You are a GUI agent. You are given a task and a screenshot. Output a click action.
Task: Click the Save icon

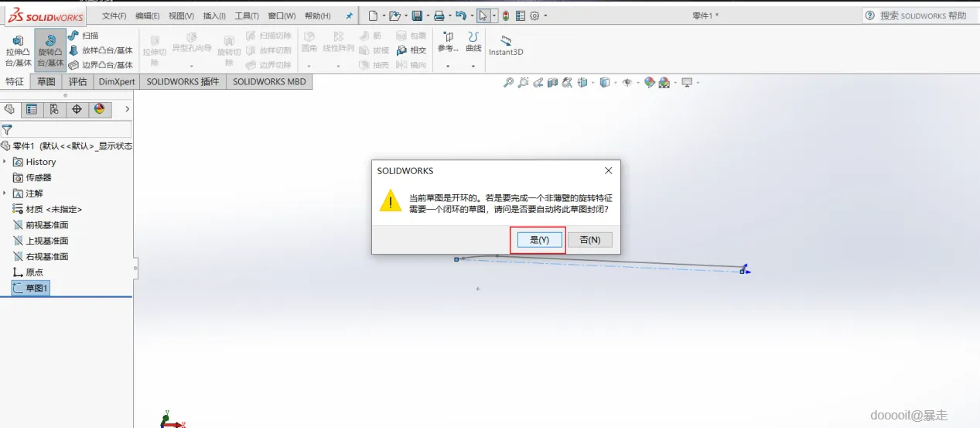(417, 15)
